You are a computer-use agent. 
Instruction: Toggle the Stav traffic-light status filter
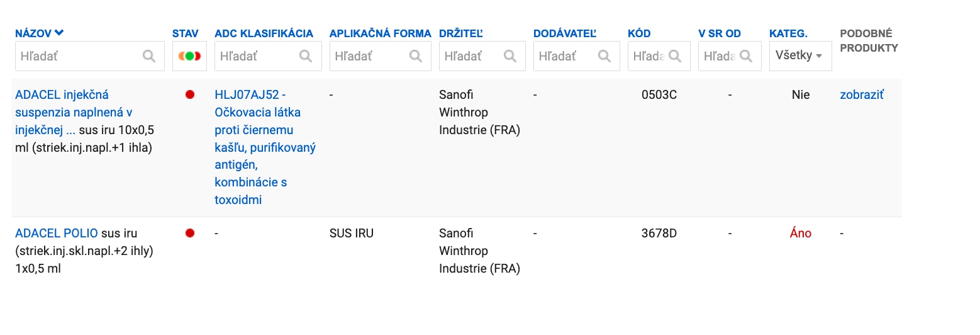coord(189,56)
